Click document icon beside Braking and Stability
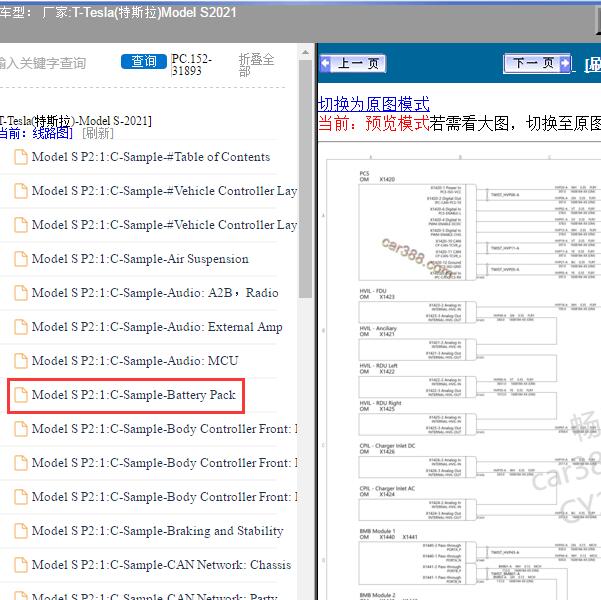Screen dimensions: 601x600 click(x=21, y=531)
